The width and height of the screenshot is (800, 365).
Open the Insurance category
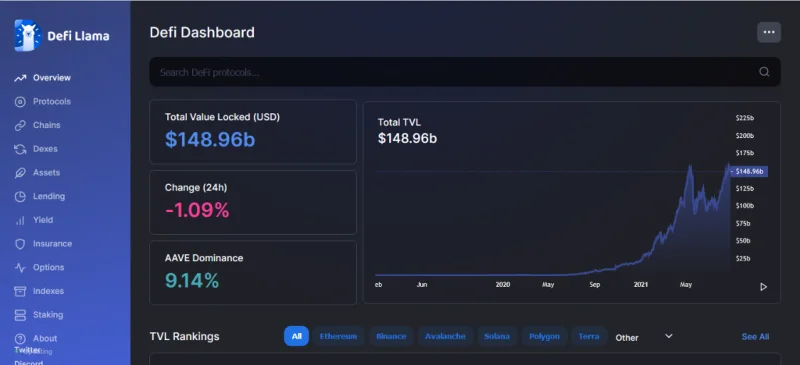point(53,244)
